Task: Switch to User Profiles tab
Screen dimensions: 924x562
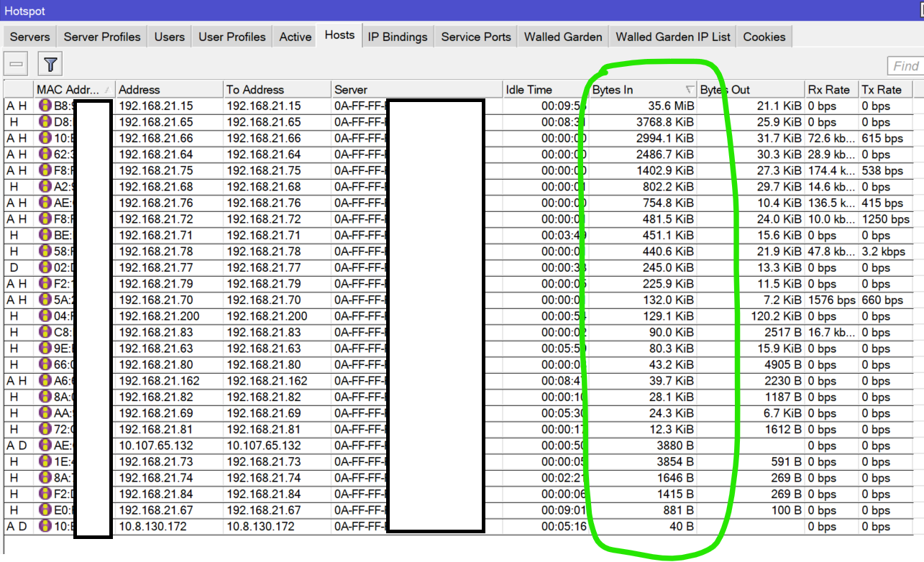Action: [232, 37]
